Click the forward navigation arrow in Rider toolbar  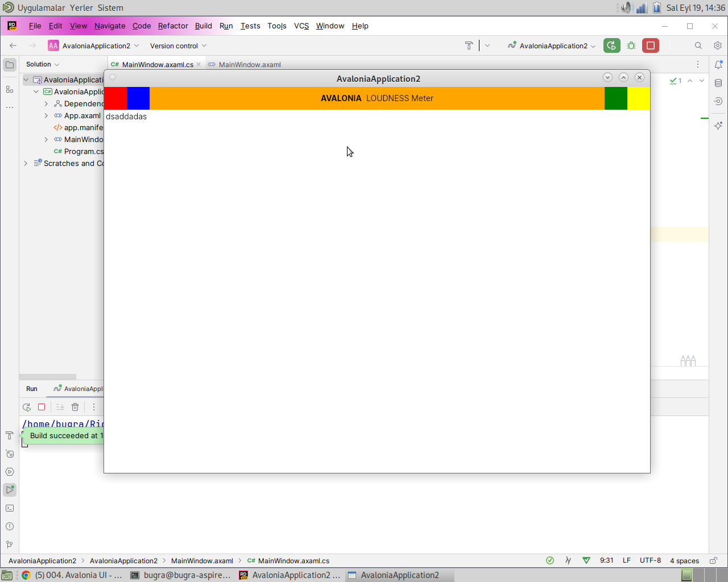[x=32, y=45]
